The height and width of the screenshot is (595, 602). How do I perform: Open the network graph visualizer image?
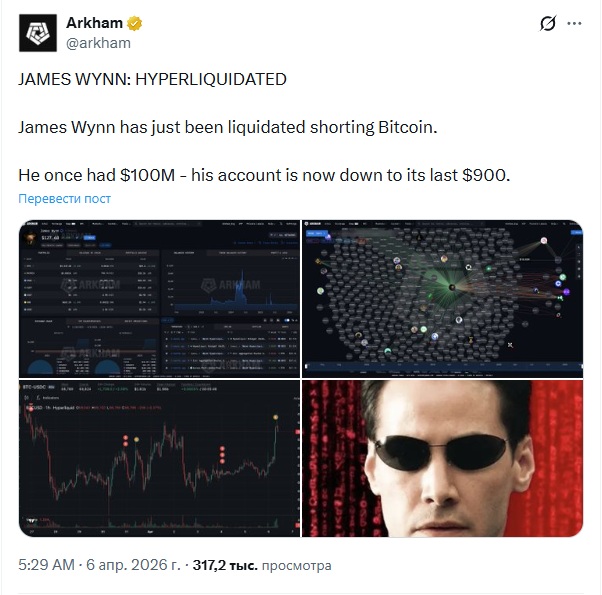pos(442,299)
